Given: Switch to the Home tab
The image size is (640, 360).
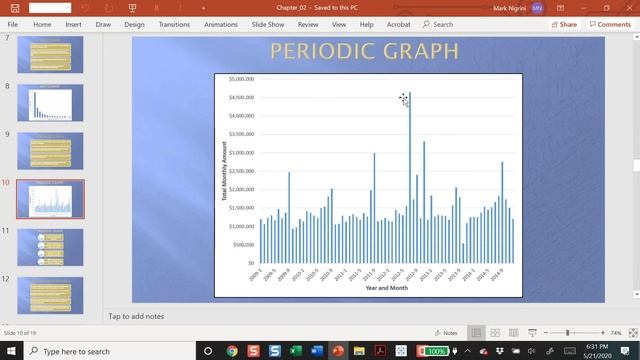Looking at the screenshot, I should click(42, 24).
